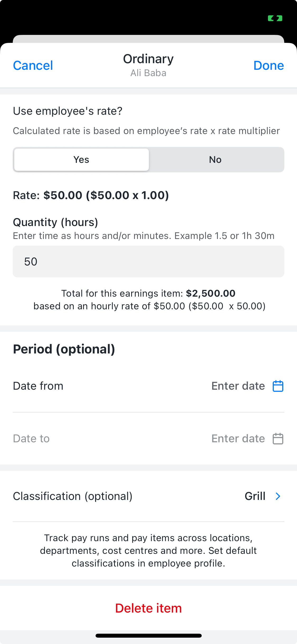The width and height of the screenshot is (297, 644).
Task: Tap the home indicator bar
Action: coord(148,636)
